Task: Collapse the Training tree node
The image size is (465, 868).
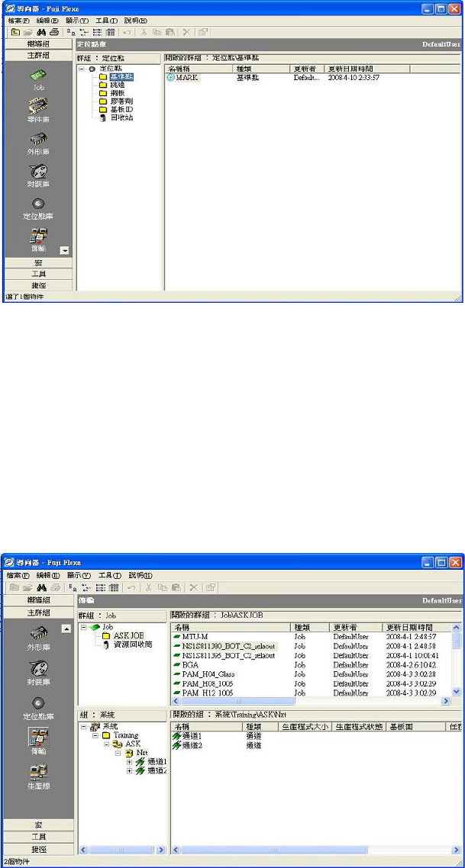Action: [x=95, y=735]
